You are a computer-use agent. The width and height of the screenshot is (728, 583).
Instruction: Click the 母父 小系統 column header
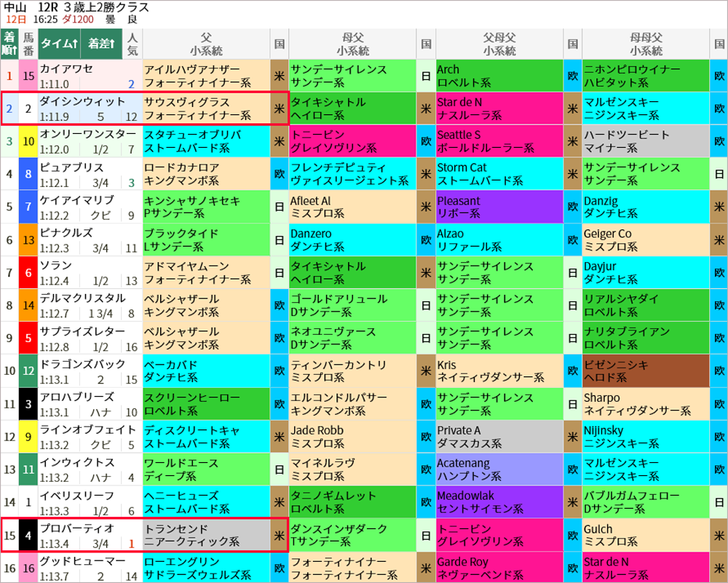click(352, 44)
